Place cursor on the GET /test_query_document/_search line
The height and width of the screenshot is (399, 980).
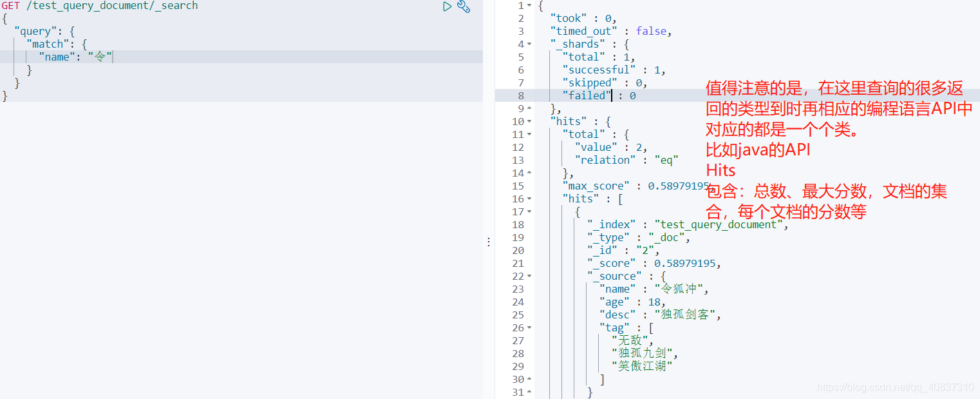tap(100, 5)
